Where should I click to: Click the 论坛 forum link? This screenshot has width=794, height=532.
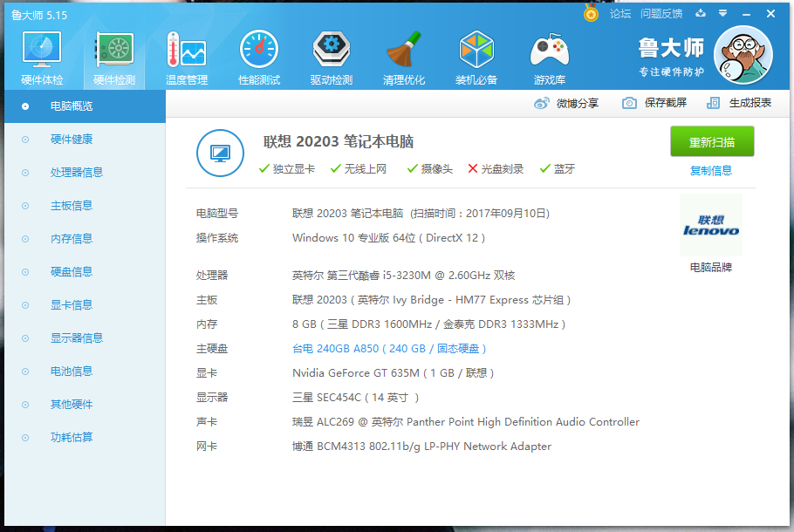coord(620,14)
